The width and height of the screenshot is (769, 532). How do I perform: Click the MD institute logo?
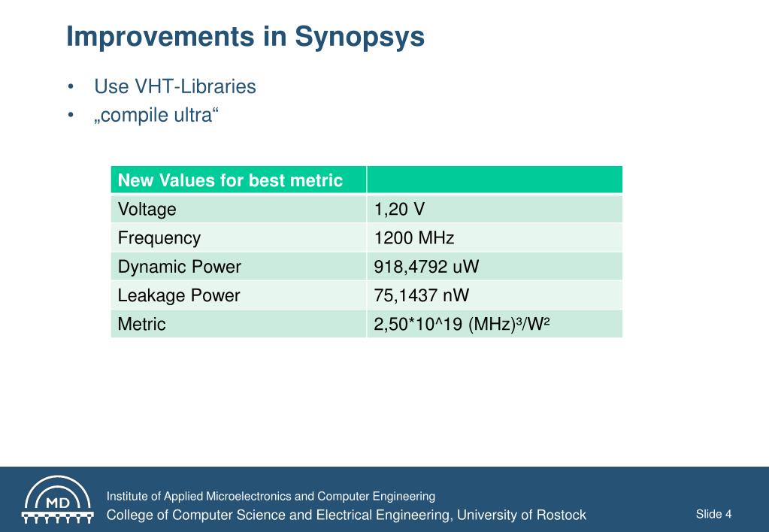point(57,500)
